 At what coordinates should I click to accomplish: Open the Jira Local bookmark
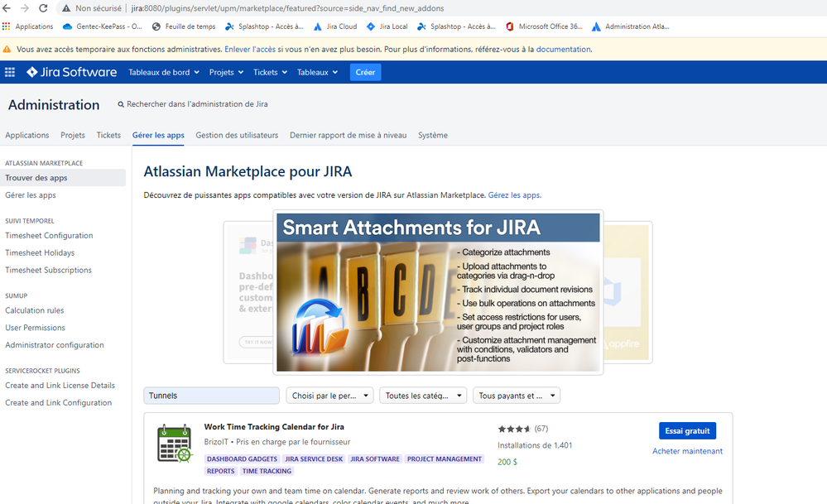coord(387,26)
